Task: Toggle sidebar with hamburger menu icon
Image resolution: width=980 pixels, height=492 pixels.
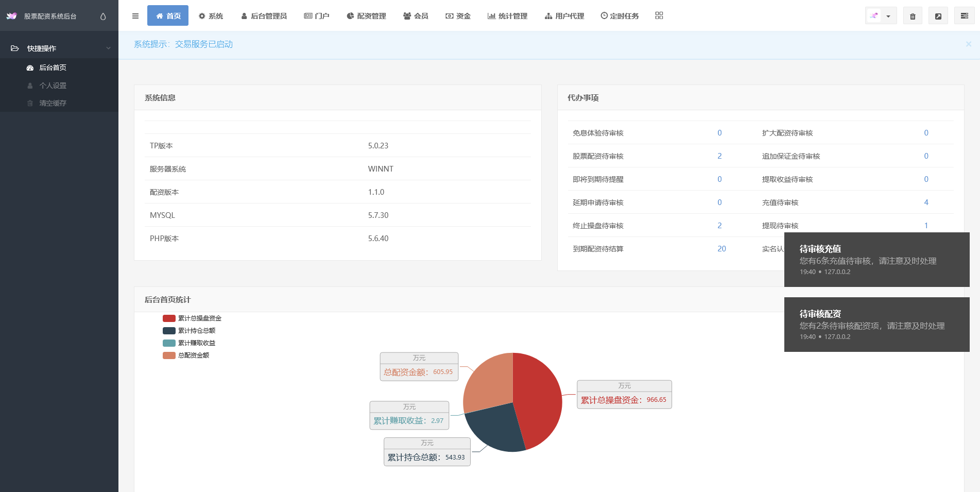Action: (x=135, y=16)
